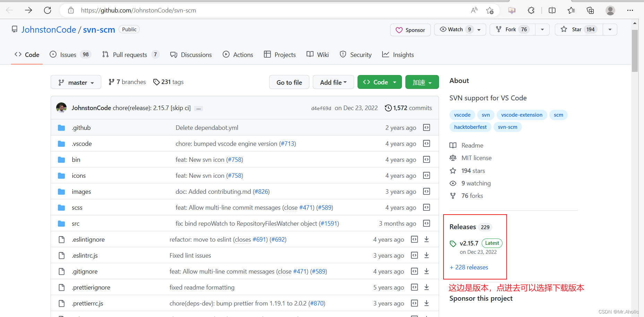
Task: Expand commit message ellipsis button
Action: pos(198,108)
